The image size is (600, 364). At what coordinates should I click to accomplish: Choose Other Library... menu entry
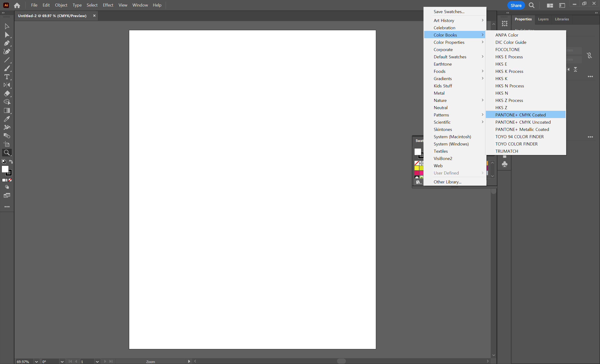(447, 182)
